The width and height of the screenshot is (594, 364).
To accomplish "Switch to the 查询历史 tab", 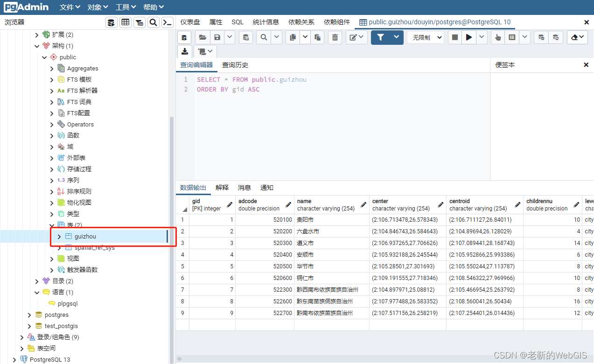I will click(235, 65).
